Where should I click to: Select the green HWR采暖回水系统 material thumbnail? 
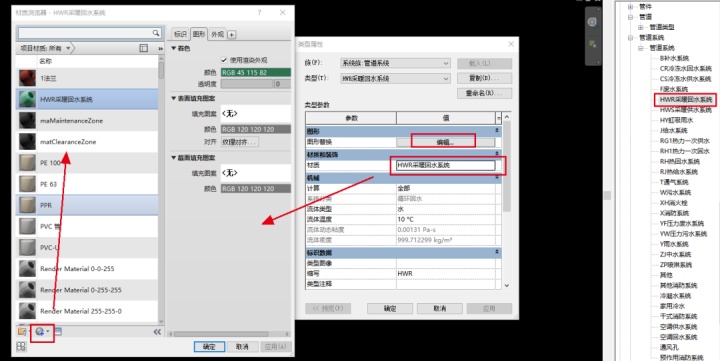pos(27,99)
